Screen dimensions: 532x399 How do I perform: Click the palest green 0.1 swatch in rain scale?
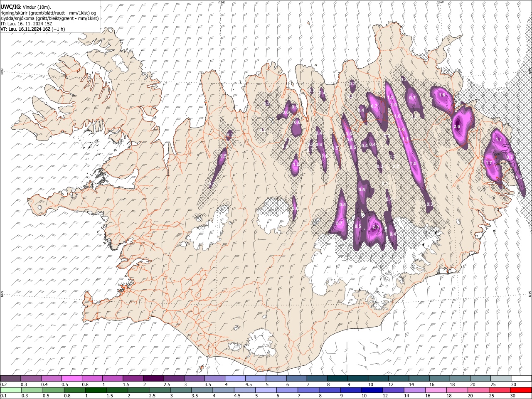click(11, 390)
